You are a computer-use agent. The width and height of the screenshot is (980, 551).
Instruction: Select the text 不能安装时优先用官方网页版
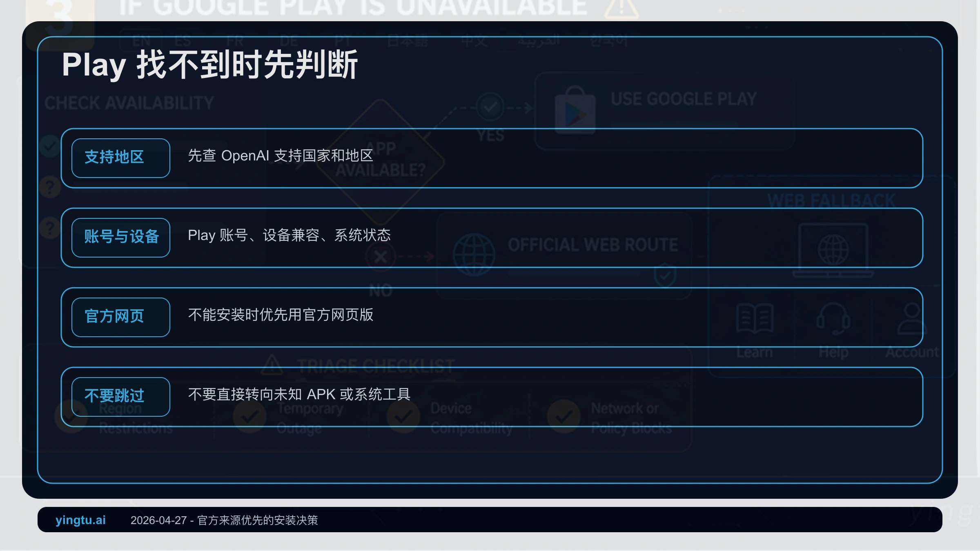coord(281,315)
